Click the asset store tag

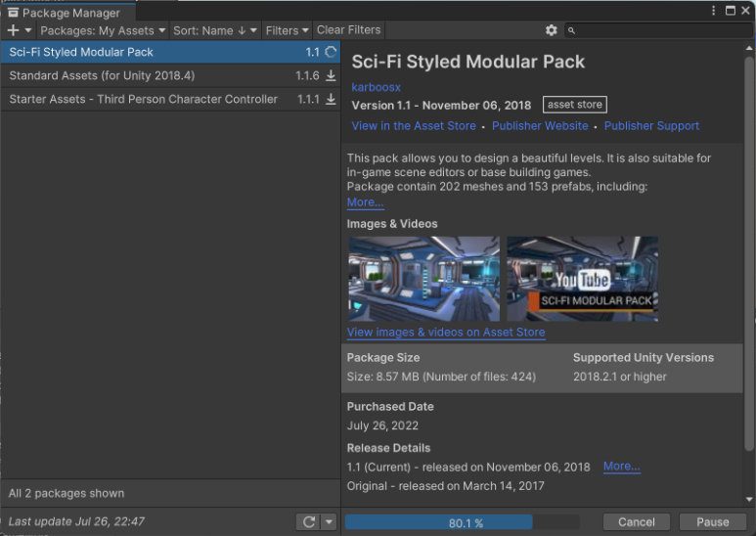click(x=575, y=105)
